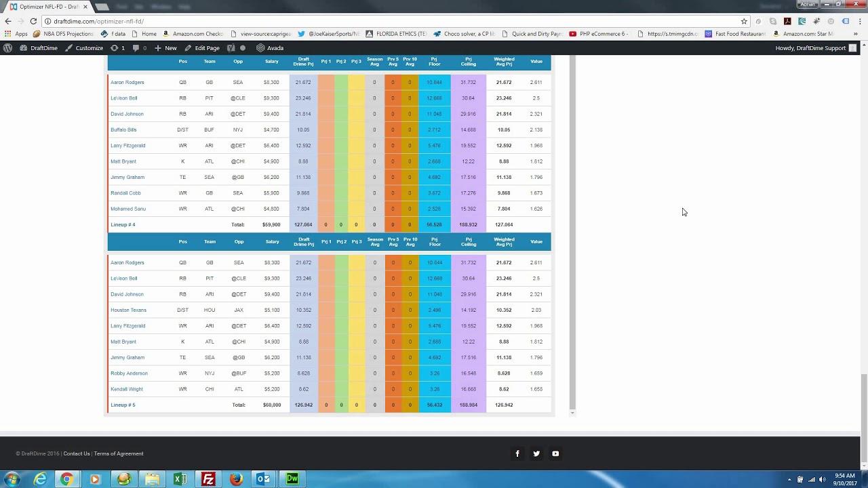Open Outlook from the taskbar
This screenshot has height=488, width=868.
click(x=264, y=479)
